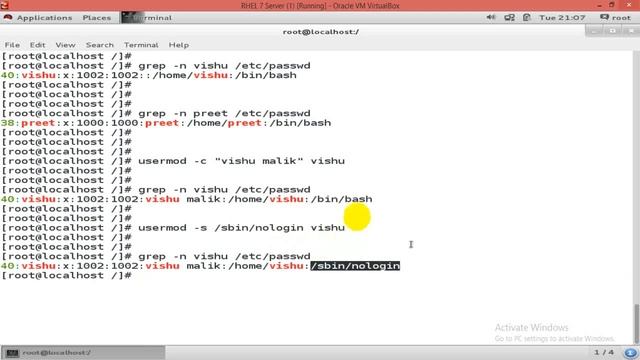Click line 38 preet passwd output
Image resolution: width=640 pixels, height=360 pixels.
point(166,123)
